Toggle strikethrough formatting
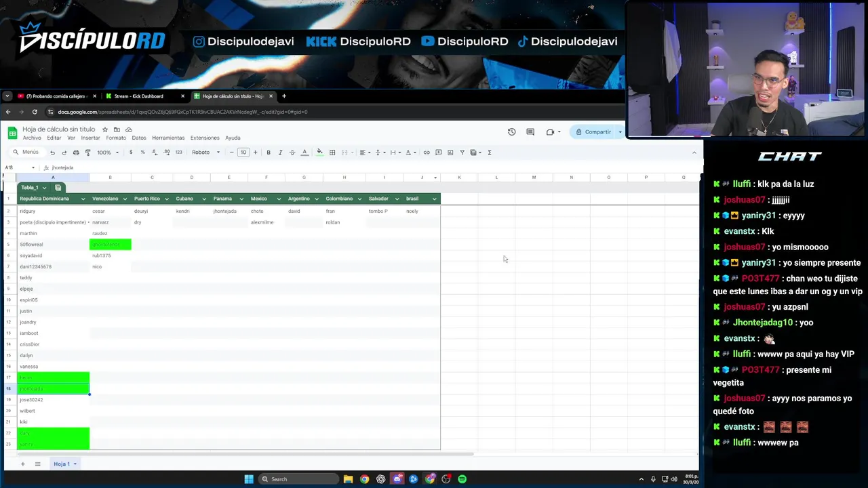The image size is (868, 488). point(292,152)
